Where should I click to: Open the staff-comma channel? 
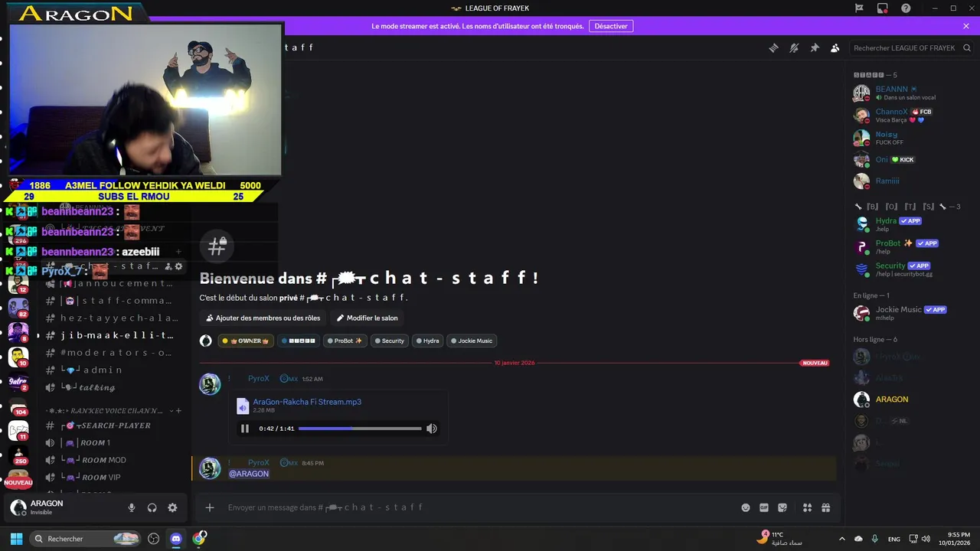pos(113,301)
